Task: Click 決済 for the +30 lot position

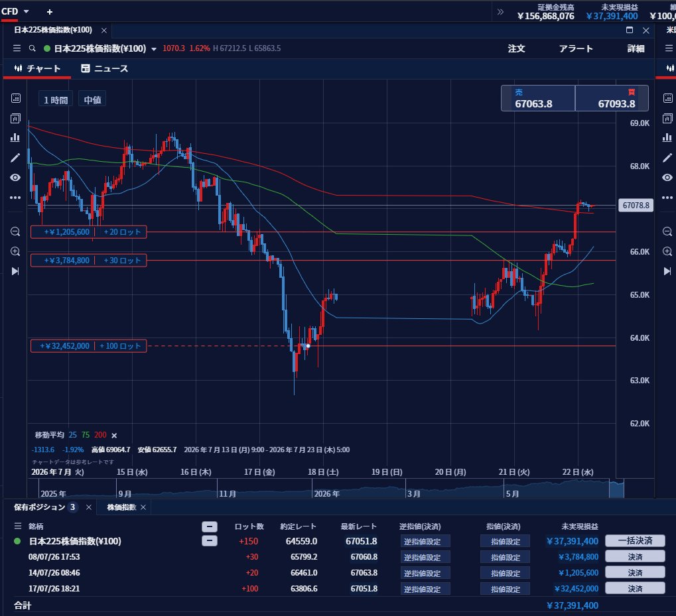Action: click(635, 556)
